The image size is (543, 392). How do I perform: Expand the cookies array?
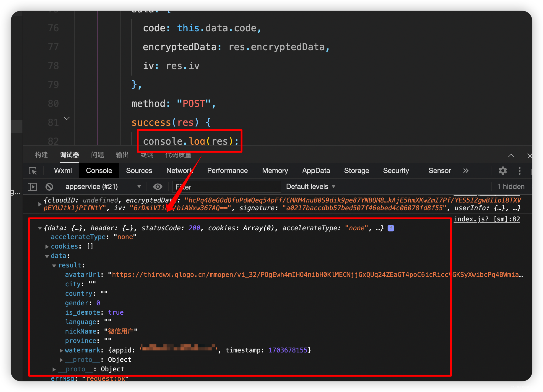click(x=47, y=246)
